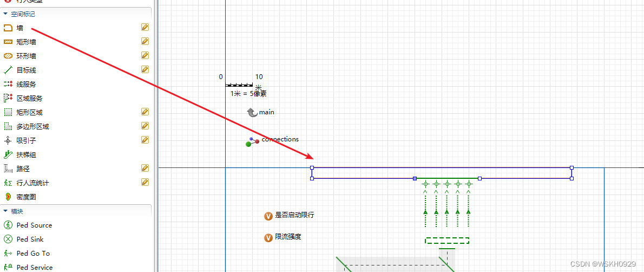
Task: Click the Ped Sink label
Action: pyautogui.click(x=30, y=239)
